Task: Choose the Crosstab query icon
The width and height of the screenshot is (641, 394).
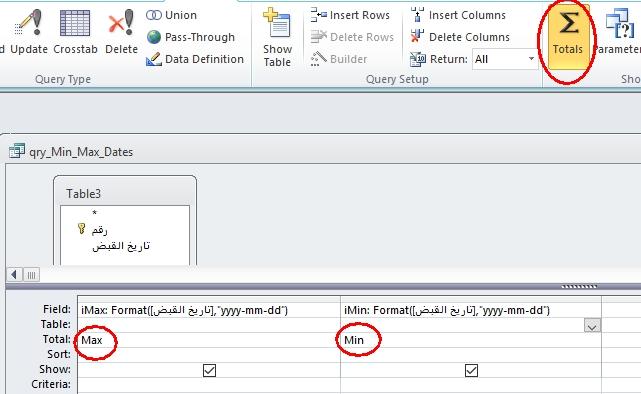Action: 75,31
